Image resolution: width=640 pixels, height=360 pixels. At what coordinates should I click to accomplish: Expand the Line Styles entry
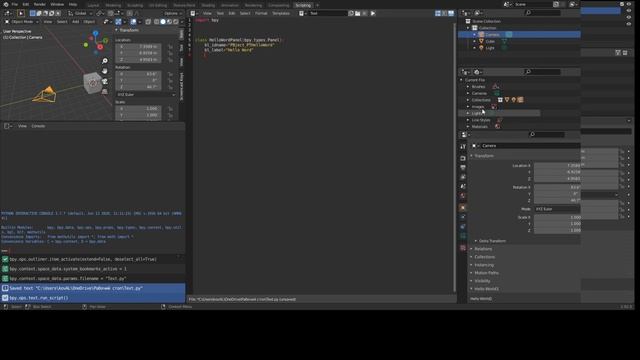pos(468,120)
